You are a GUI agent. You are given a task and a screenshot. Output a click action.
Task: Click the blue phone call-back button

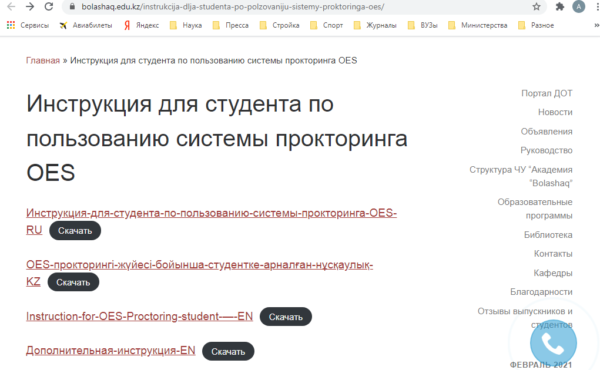[553, 343]
